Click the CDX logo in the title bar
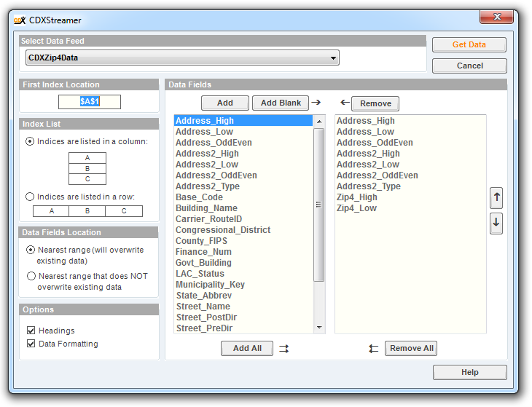 coord(20,20)
